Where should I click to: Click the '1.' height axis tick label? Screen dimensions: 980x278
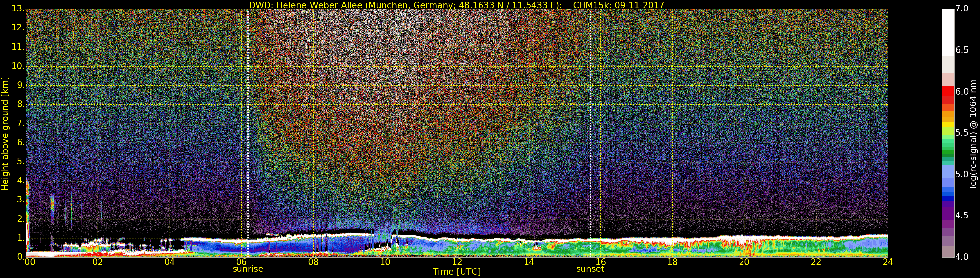21,238
